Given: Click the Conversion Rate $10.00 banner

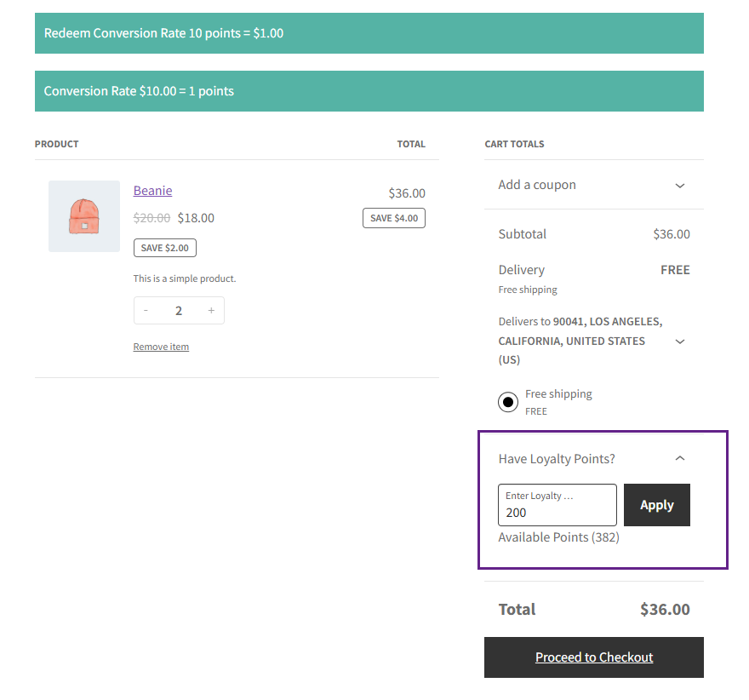Looking at the screenshot, I should tap(369, 91).
